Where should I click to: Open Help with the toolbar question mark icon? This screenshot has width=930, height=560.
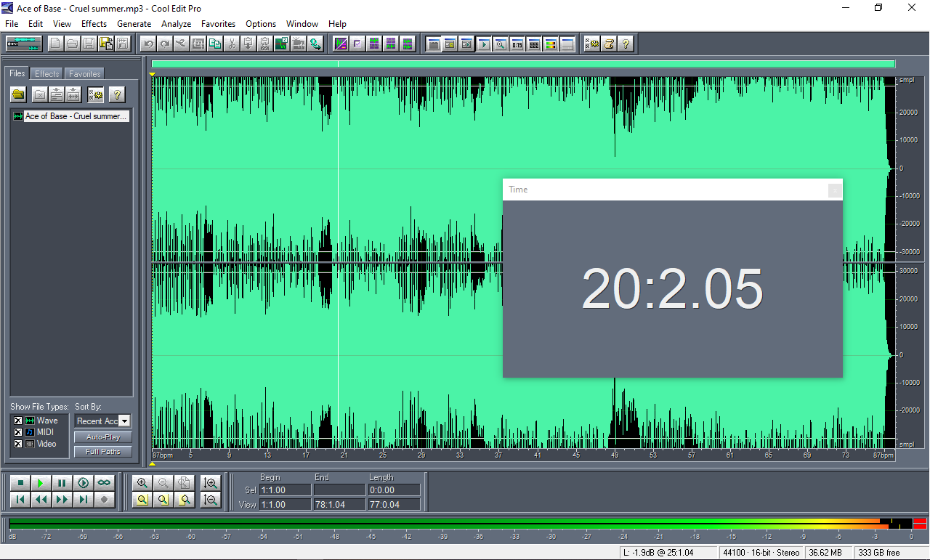pyautogui.click(x=626, y=44)
